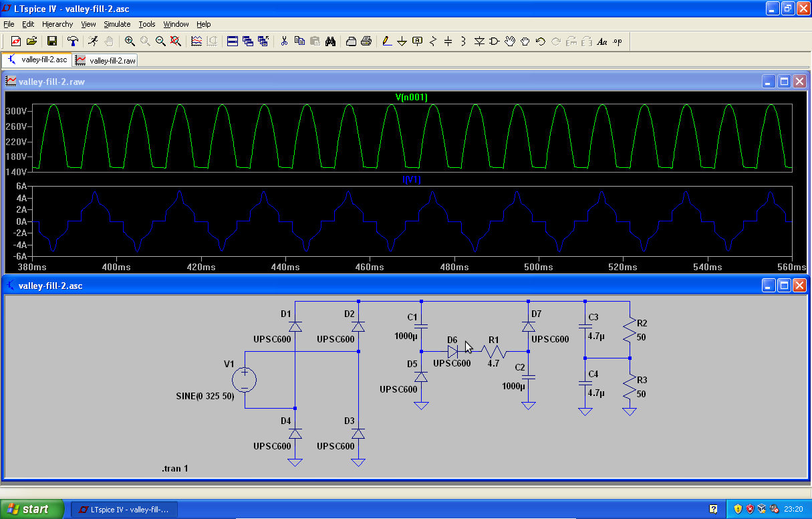Viewport: 812px width, 519px height.
Task: Choose the Diode placement tool
Action: point(479,41)
